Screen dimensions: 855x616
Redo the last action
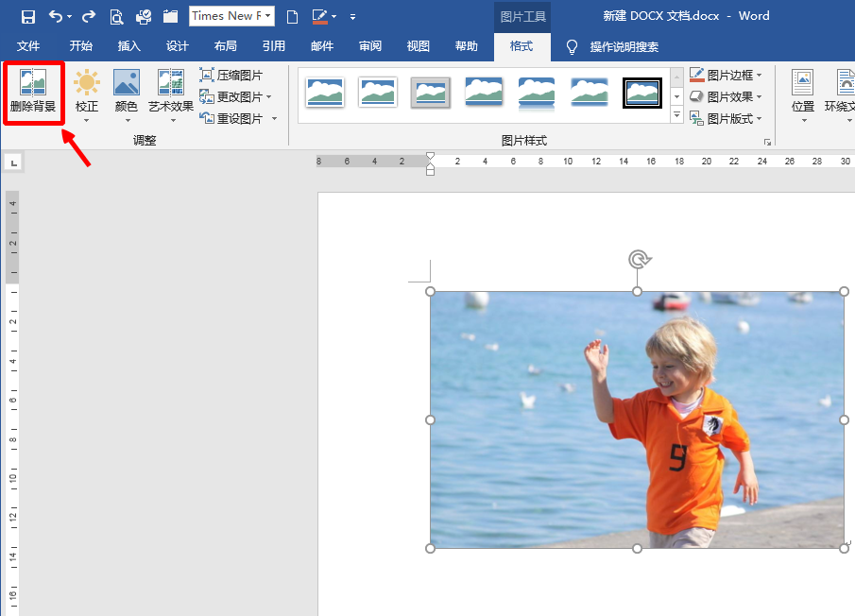pos(89,17)
